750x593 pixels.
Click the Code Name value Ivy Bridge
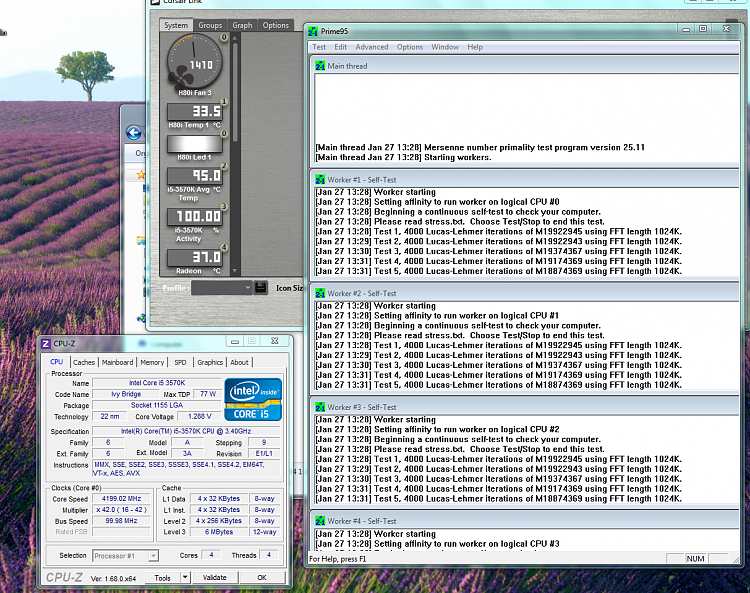(126, 394)
